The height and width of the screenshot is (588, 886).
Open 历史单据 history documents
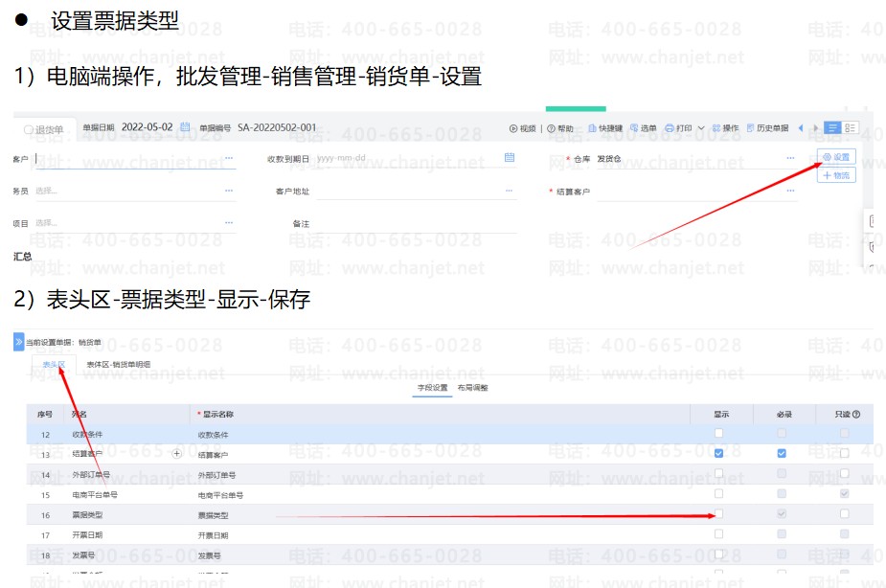(x=768, y=128)
